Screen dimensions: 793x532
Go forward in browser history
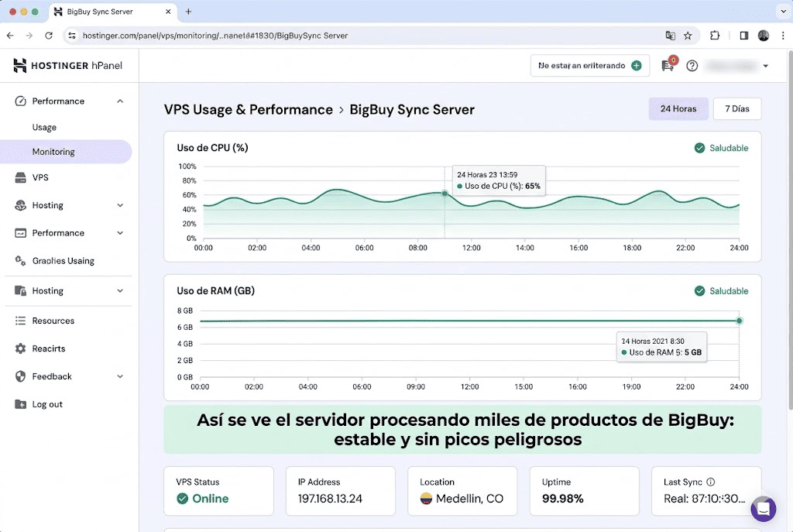29,36
